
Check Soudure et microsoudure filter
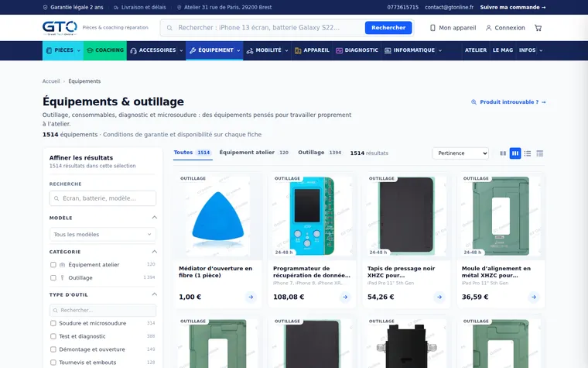tap(53, 323)
